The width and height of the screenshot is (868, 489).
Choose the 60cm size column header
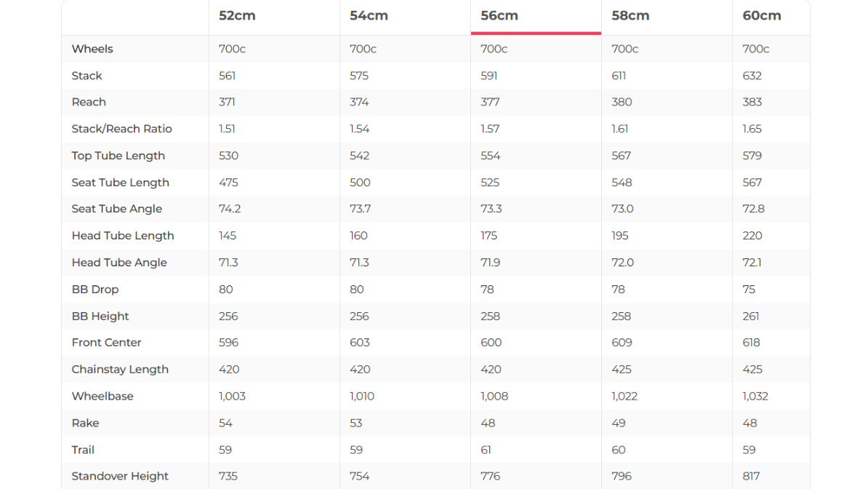pyautogui.click(x=762, y=15)
